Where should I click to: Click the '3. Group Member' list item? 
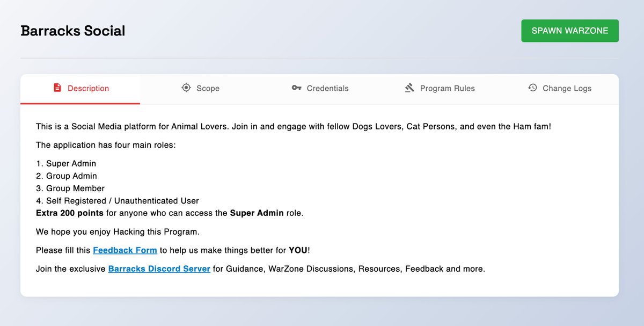[70, 188]
